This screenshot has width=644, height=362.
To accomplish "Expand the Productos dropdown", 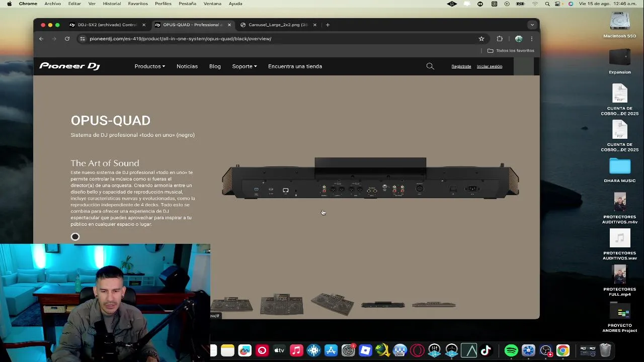I will coord(150,66).
